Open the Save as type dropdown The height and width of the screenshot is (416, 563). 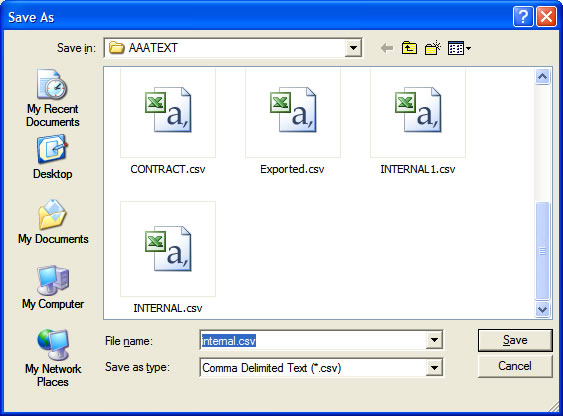pyautogui.click(x=434, y=368)
